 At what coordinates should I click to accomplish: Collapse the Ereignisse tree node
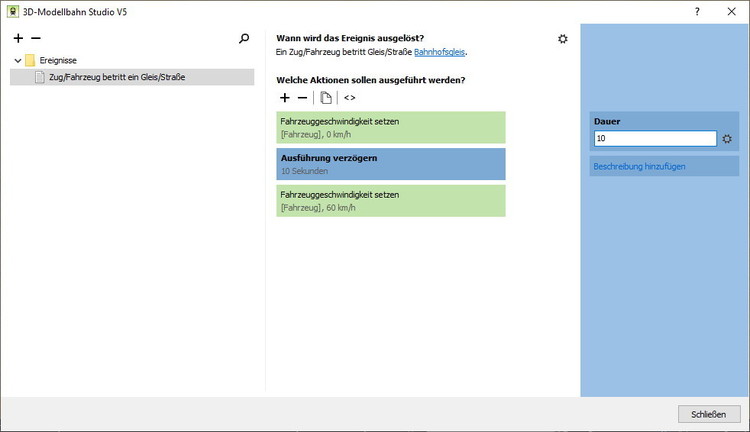pyautogui.click(x=18, y=60)
